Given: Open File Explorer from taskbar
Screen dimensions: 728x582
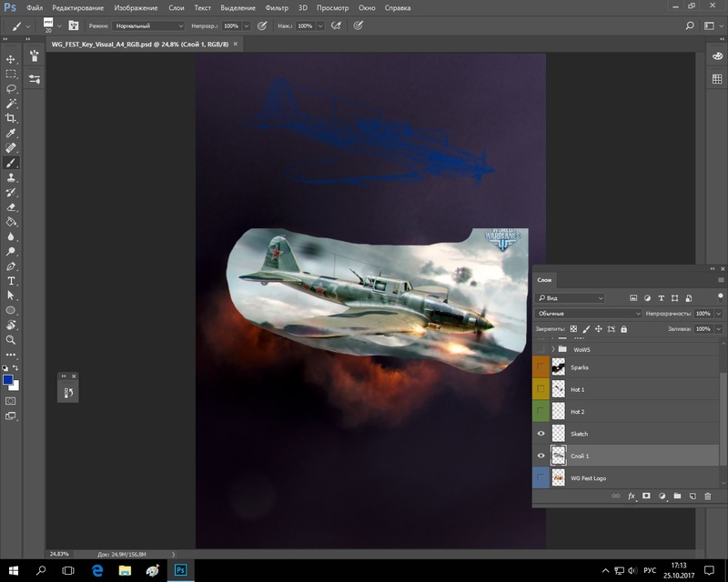Looking at the screenshot, I should coord(125,570).
